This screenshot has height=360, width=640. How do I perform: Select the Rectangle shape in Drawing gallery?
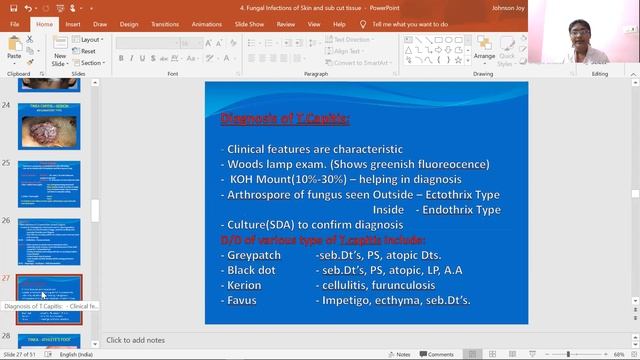(x=438, y=40)
